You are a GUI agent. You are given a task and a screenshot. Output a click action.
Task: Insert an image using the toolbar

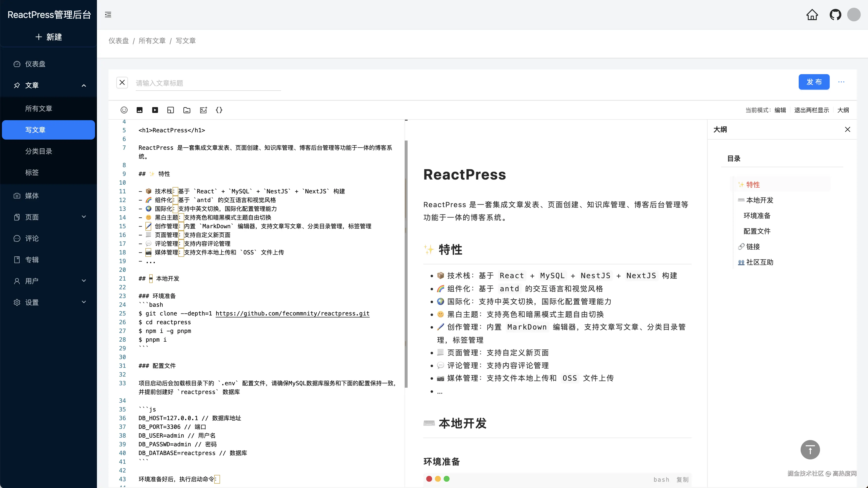(x=140, y=110)
